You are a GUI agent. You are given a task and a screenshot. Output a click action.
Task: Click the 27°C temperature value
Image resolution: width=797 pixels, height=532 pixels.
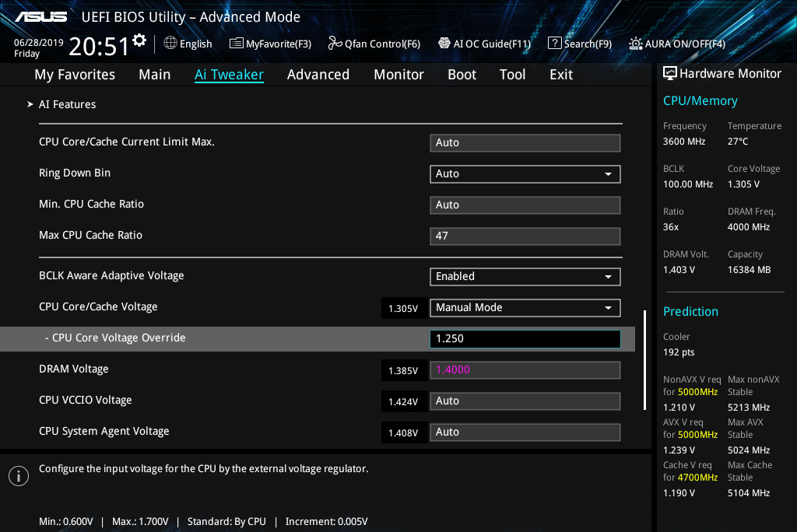pos(738,142)
